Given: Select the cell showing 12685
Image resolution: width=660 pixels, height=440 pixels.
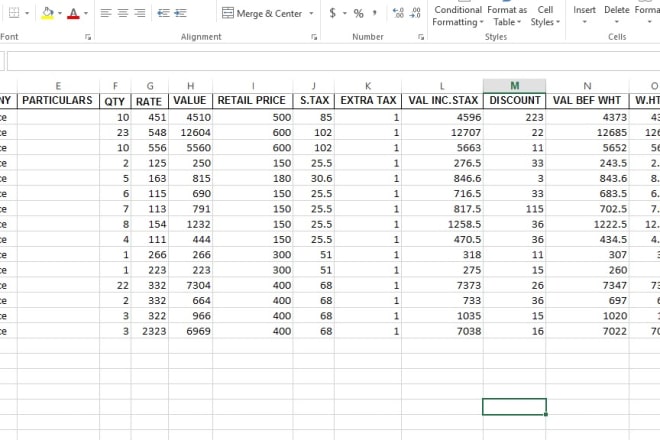Looking at the screenshot, I should 587,133.
